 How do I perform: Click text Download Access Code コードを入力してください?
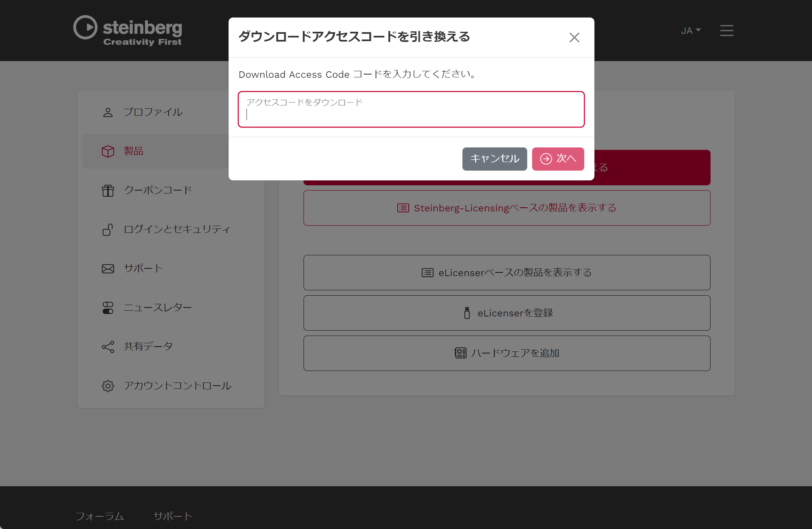pos(357,75)
